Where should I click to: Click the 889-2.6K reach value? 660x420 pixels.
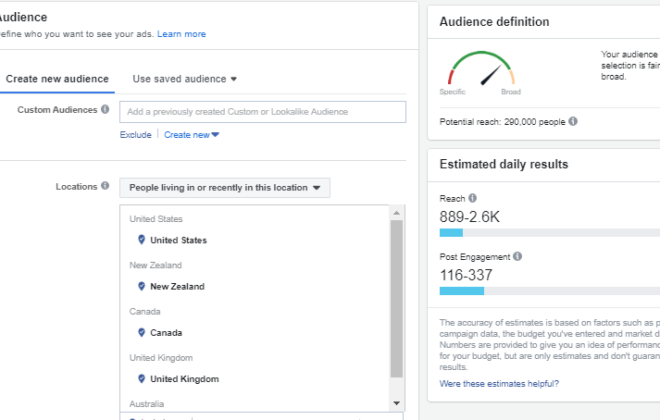(x=470, y=217)
